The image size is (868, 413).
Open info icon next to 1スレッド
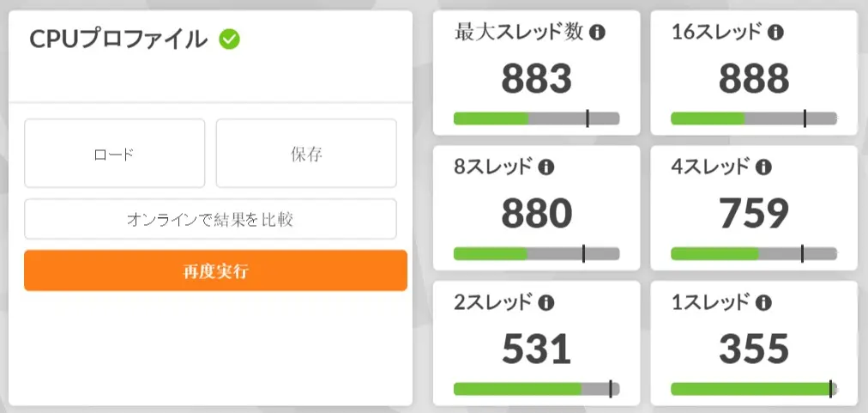click(x=763, y=302)
